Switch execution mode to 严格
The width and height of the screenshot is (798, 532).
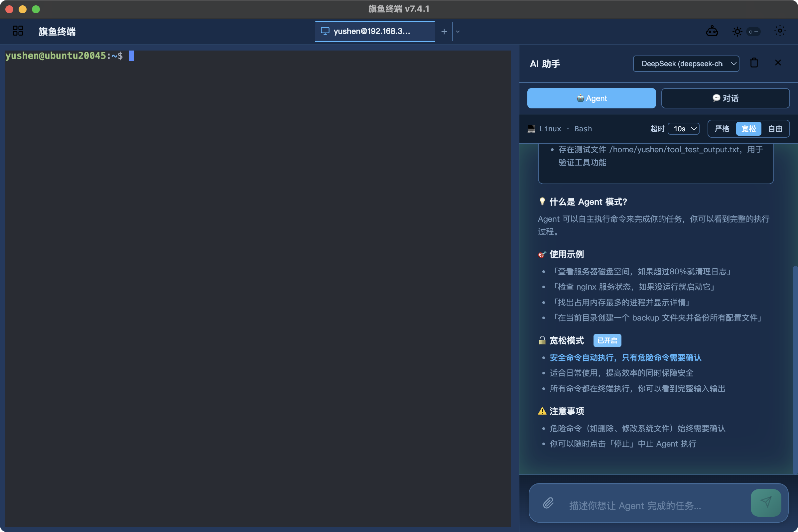(721, 129)
